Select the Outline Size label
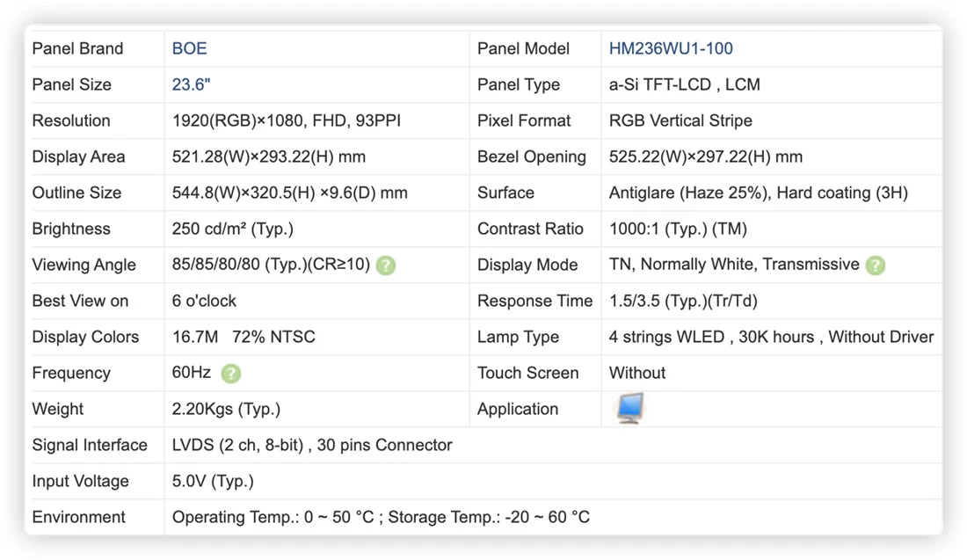The height and width of the screenshot is (560, 967). (76, 193)
